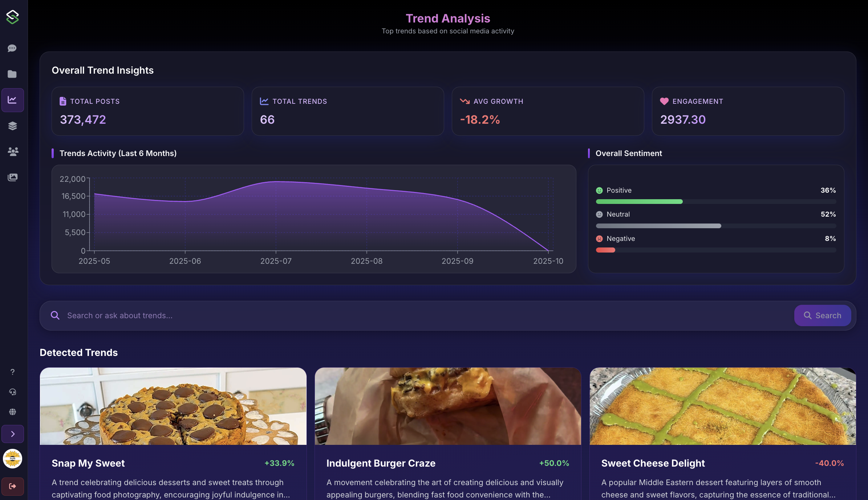
Task: Open language settings via the globe icon
Action: [12, 412]
